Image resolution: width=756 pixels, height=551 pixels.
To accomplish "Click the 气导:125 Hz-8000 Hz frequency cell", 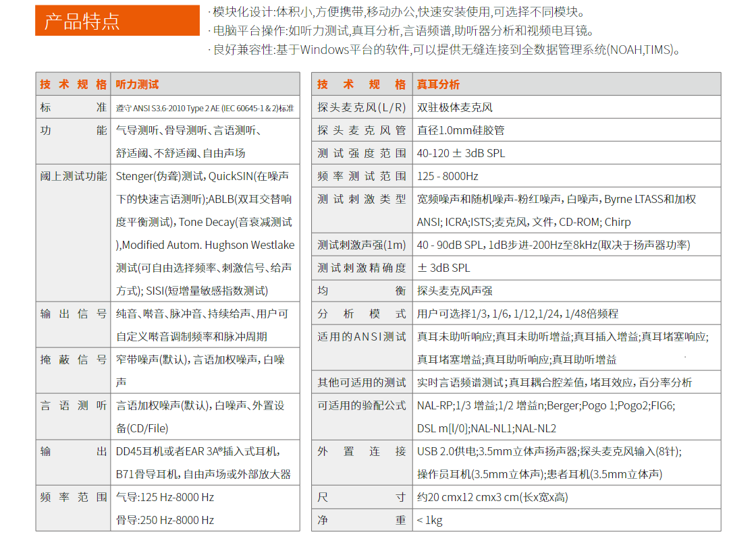I will (165, 497).
